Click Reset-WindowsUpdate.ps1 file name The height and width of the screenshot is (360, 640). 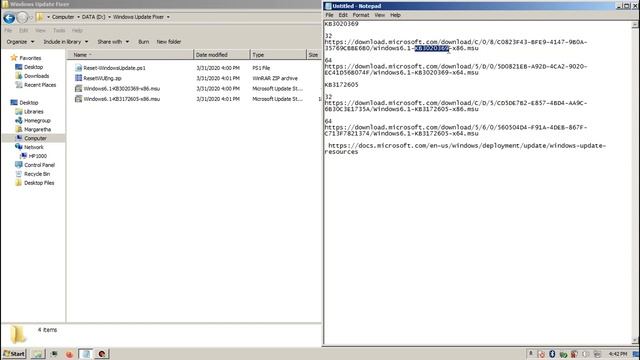pyautogui.click(x=114, y=68)
